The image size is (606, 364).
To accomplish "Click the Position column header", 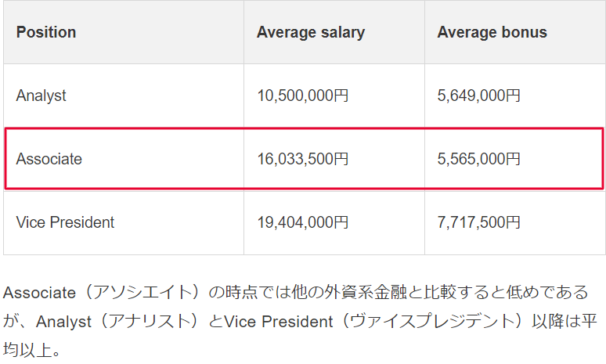I will coord(124,32).
